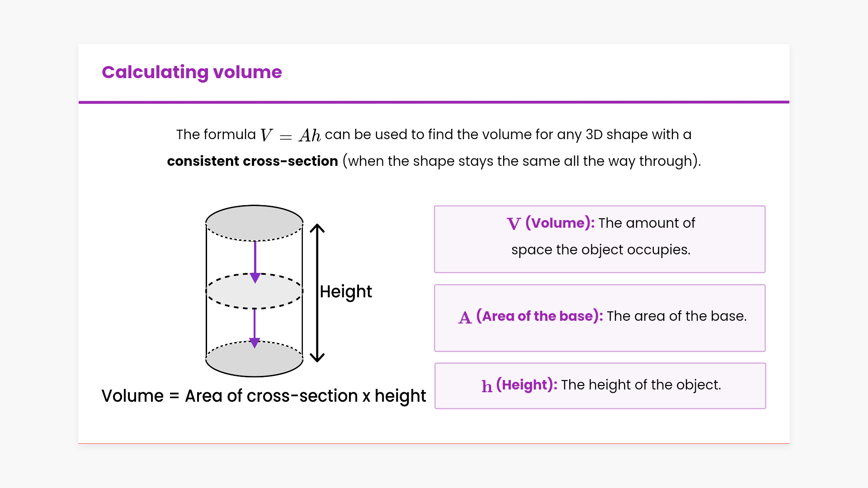Click the "Calculating volume" slide title
868x488 pixels.
tap(192, 72)
